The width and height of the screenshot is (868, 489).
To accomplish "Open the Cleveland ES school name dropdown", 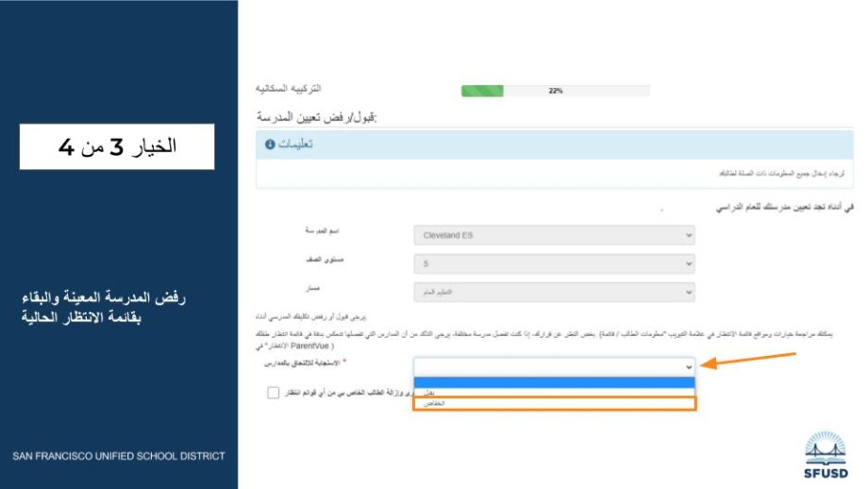I will (x=554, y=235).
